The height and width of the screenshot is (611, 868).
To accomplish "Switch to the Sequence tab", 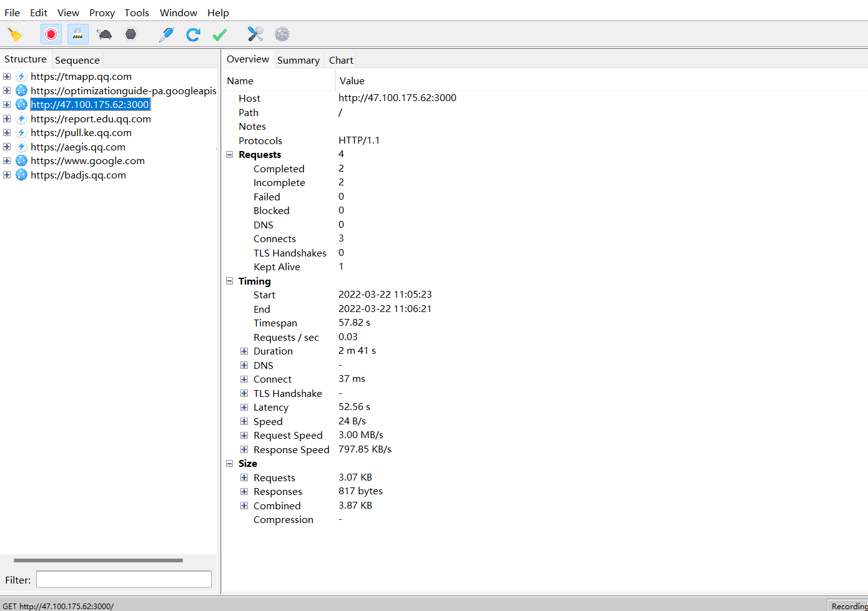I will (77, 60).
